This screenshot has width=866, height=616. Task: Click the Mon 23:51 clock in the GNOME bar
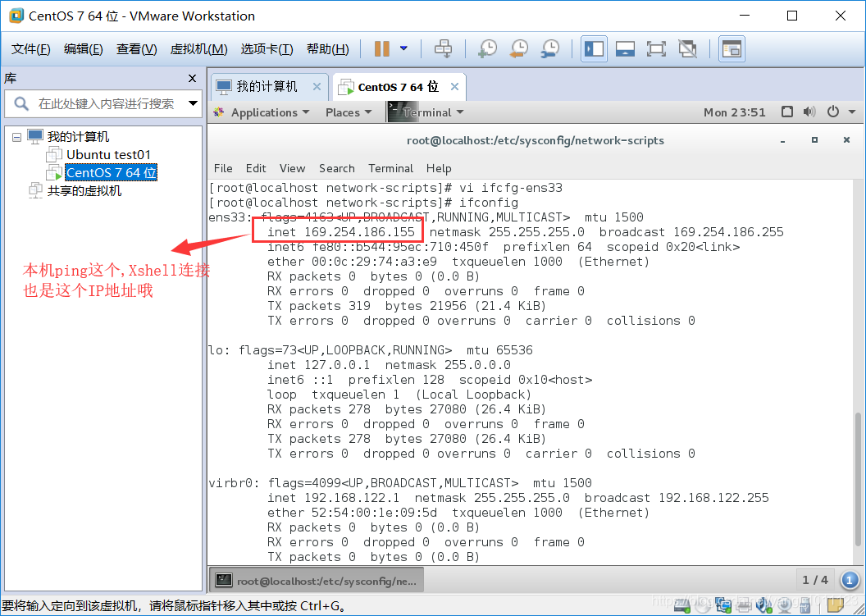point(735,112)
